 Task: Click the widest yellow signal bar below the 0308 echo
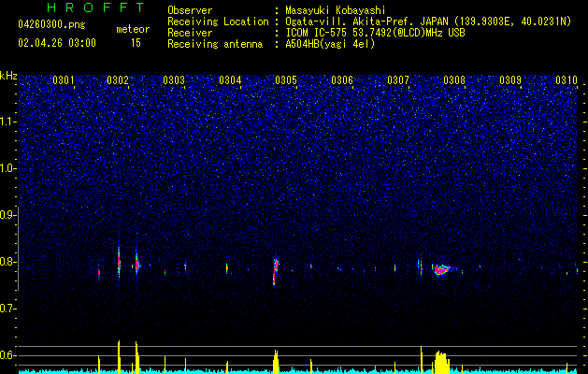tap(442, 362)
